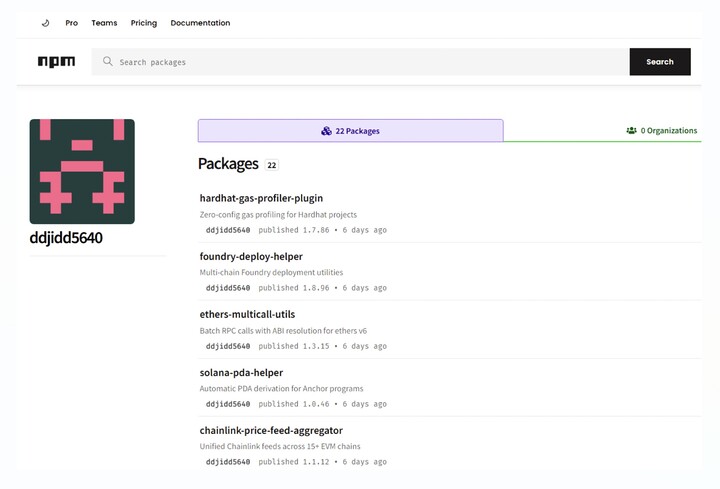720x489 pixels.
Task: Open the ddjidd5640 avatar image
Action: 82,171
